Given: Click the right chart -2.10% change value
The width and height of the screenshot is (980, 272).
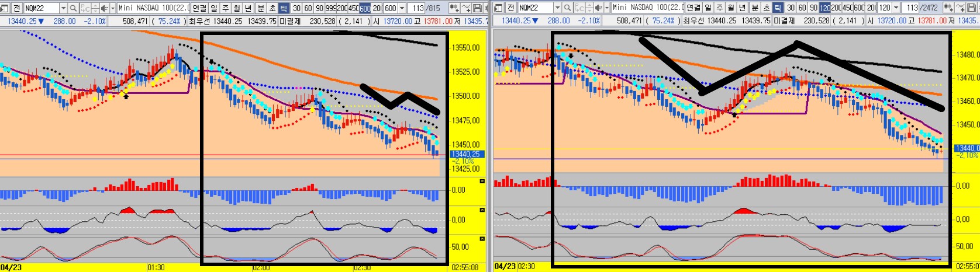Looking at the screenshot, I should [589, 21].
